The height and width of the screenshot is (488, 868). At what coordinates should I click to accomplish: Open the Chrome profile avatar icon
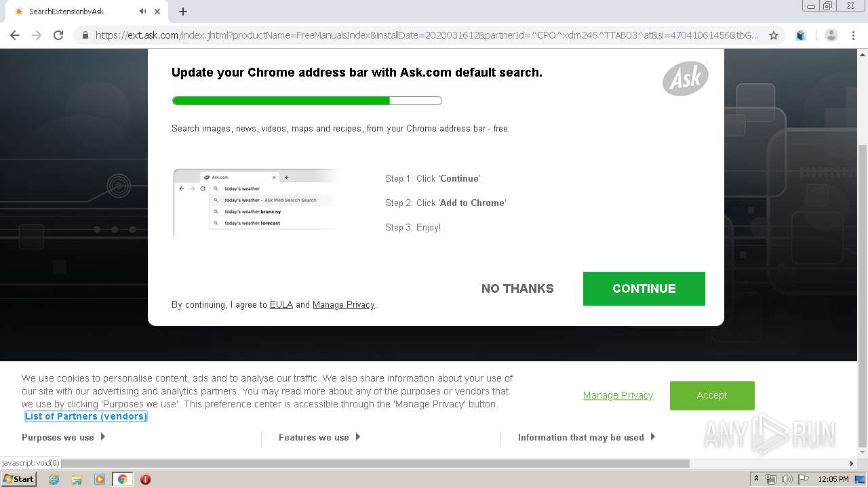coord(831,35)
